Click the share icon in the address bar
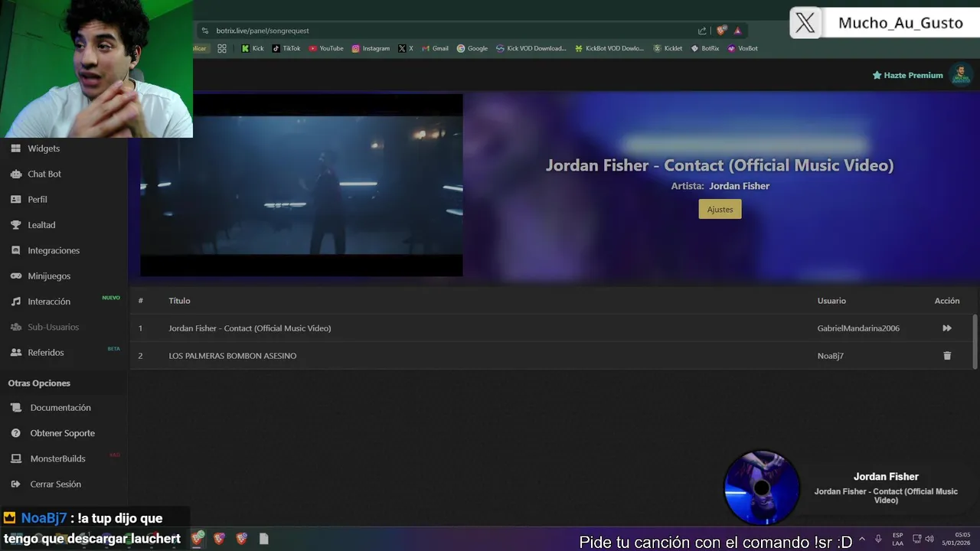This screenshot has width=980, height=551. [x=702, y=31]
